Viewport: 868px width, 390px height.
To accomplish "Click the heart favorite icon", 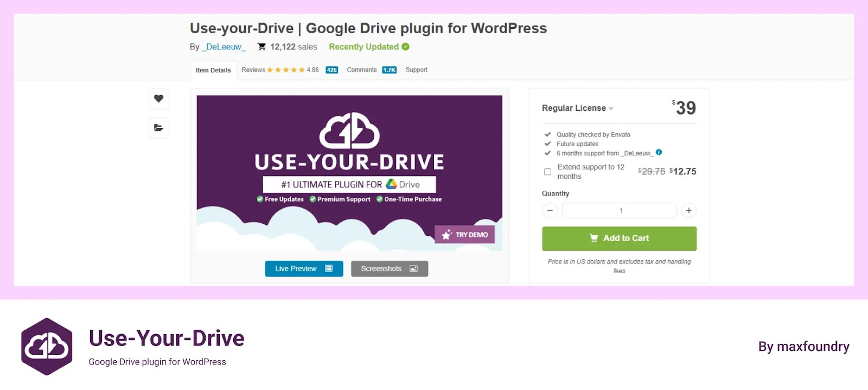I will (x=158, y=99).
